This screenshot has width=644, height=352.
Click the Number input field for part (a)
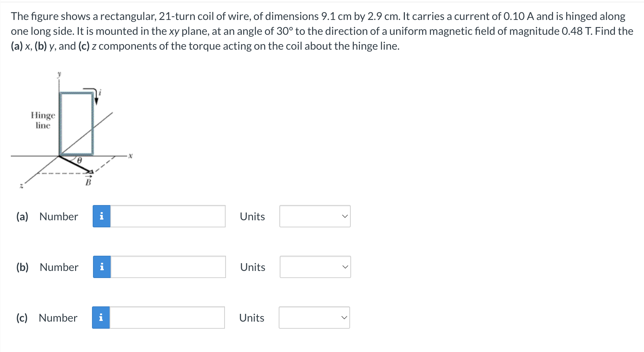click(x=168, y=216)
